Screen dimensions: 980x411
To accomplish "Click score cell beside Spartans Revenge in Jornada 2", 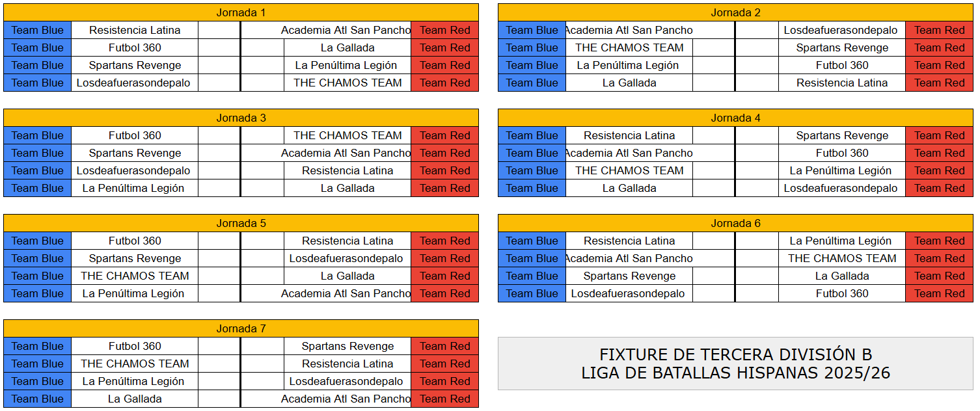I will 757,47.
